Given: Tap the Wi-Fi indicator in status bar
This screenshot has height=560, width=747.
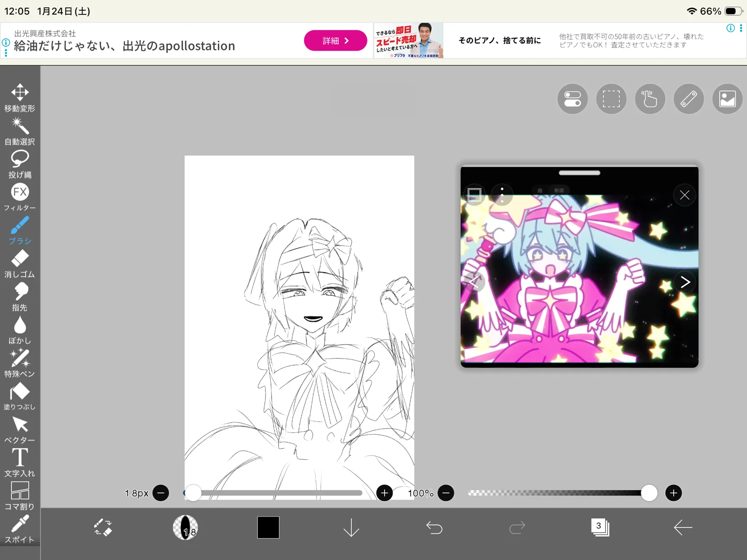Looking at the screenshot, I should [691, 11].
